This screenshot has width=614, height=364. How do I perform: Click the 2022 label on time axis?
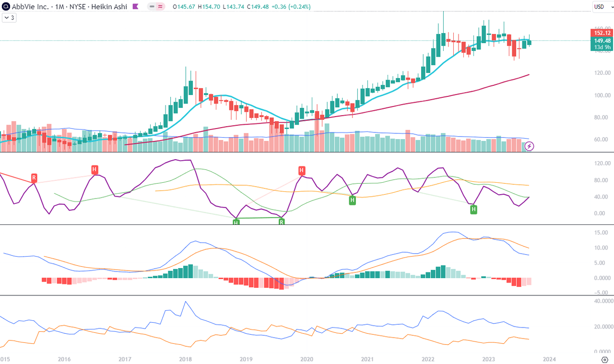pos(428,359)
